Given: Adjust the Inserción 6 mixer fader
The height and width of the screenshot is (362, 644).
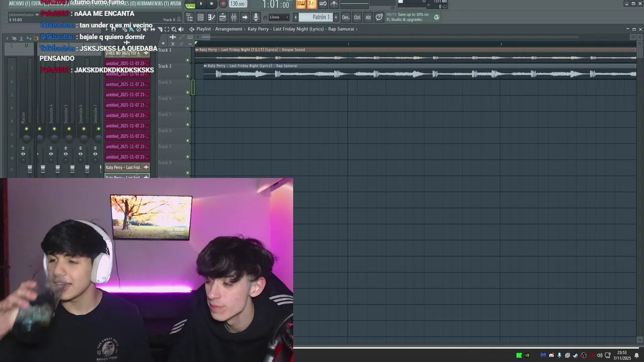Looking at the screenshot, I should (x=87, y=169).
